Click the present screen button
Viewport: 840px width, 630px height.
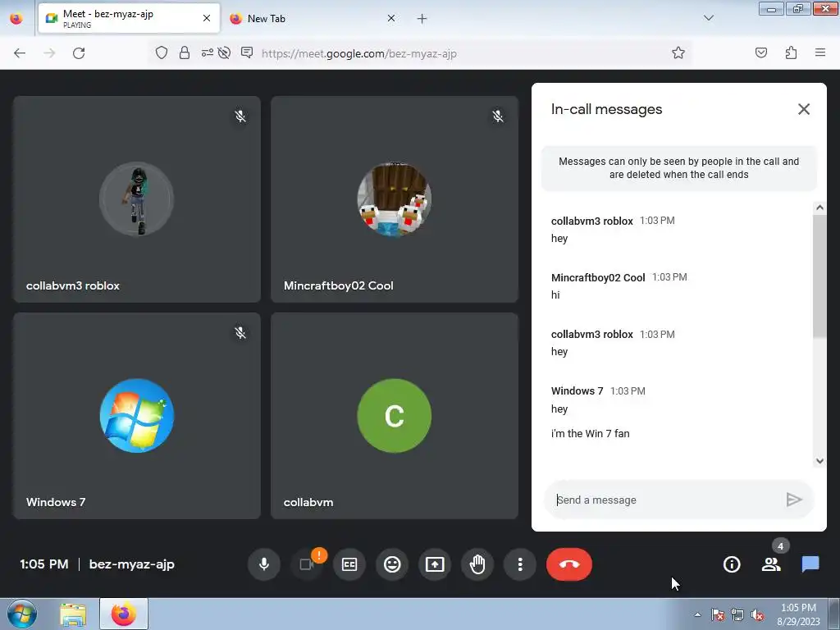click(x=435, y=564)
